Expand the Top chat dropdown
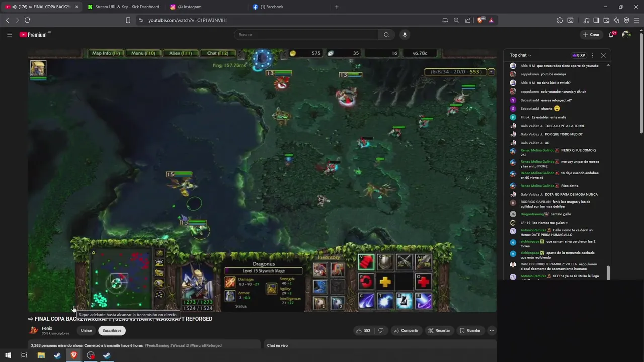644x362 pixels. 521,55
